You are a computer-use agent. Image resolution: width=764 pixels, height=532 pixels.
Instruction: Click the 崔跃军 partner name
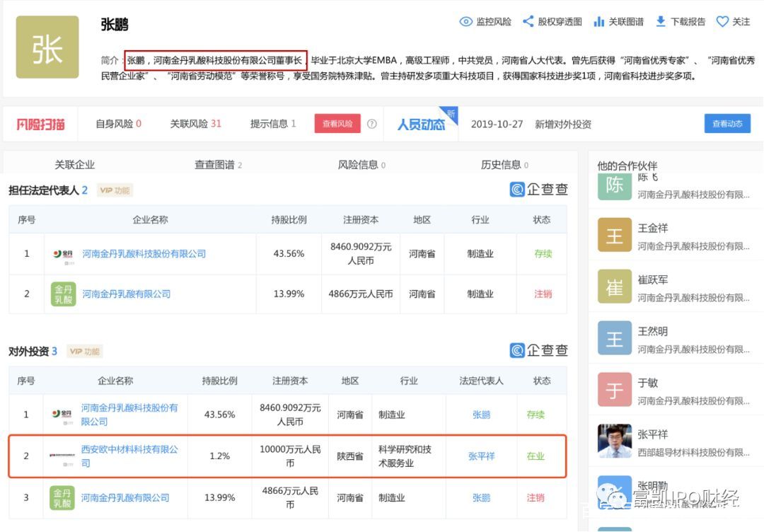click(653, 279)
